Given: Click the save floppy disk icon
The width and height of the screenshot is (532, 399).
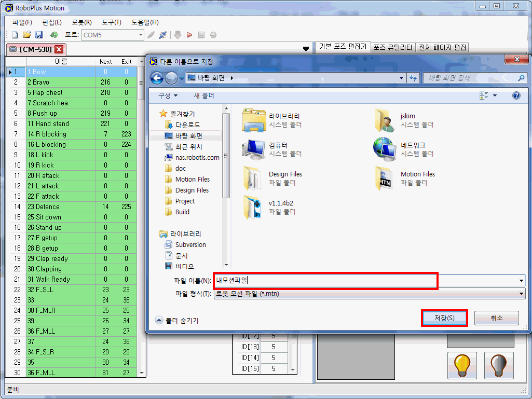Looking at the screenshot, I should [x=39, y=35].
